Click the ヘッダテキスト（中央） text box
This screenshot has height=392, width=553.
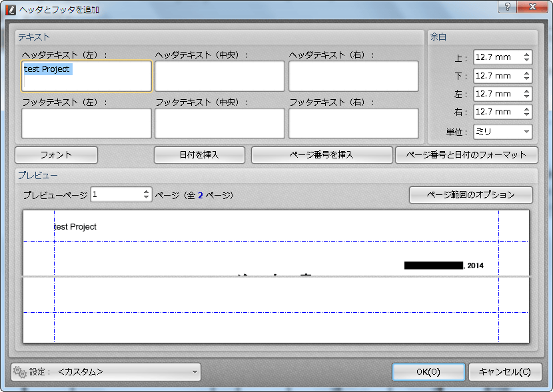(220, 76)
